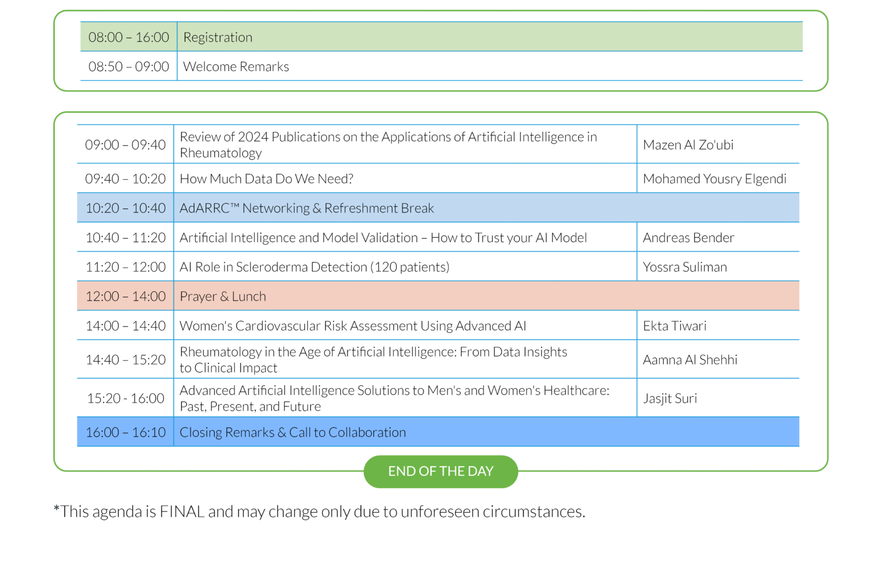882x588 pixels.
Task: Click the Yossra Suliman name
Action: pyautogui.click(x=684, y=266)
